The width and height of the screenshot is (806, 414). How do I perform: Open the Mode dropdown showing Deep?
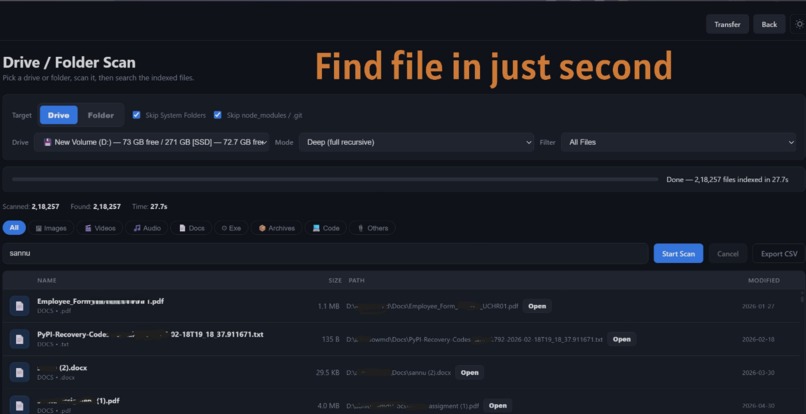[416, 142]
